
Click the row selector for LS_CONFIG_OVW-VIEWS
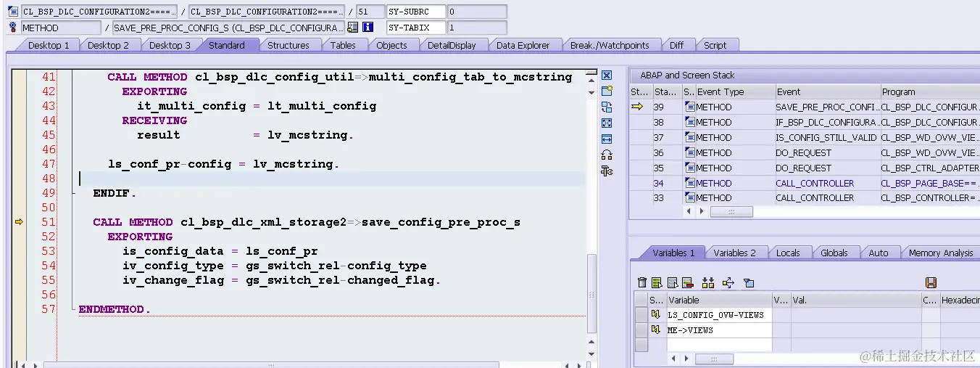click(x=641, y=315)
